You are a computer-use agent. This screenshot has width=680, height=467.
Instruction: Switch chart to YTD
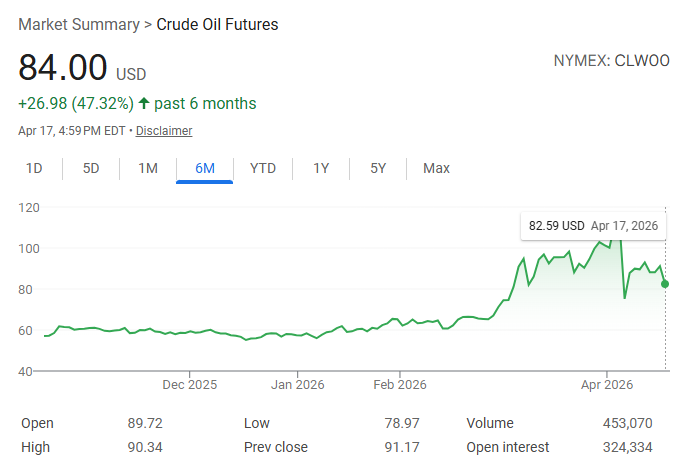click(x=263, y=168)
